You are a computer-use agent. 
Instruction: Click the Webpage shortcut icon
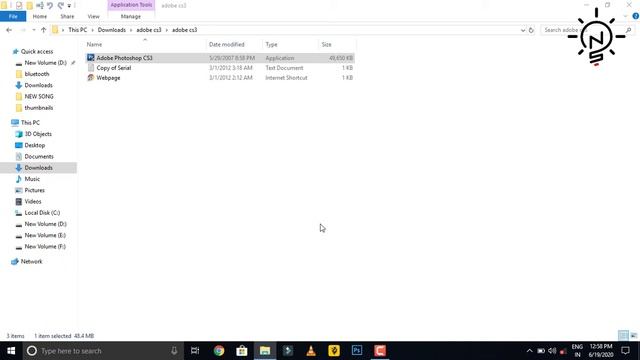(91, 78)
